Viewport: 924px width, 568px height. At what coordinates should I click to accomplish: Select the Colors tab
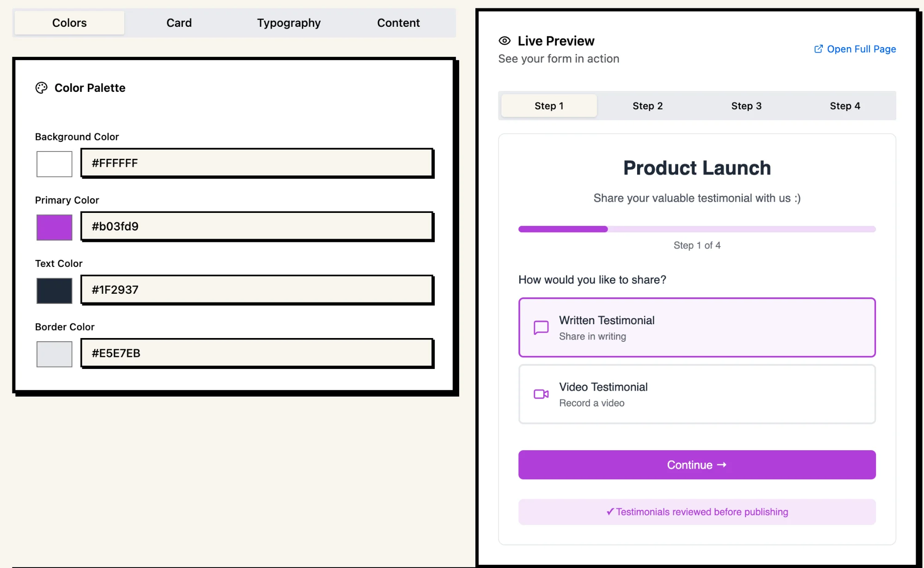click(x=69, y=23)
